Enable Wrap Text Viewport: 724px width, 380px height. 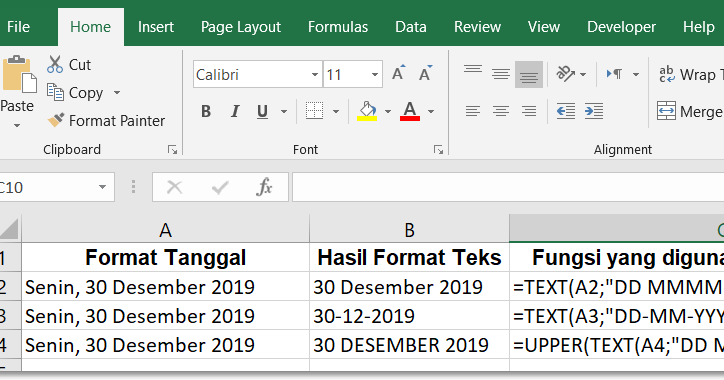pyautogui.click(x=691, y=74)
